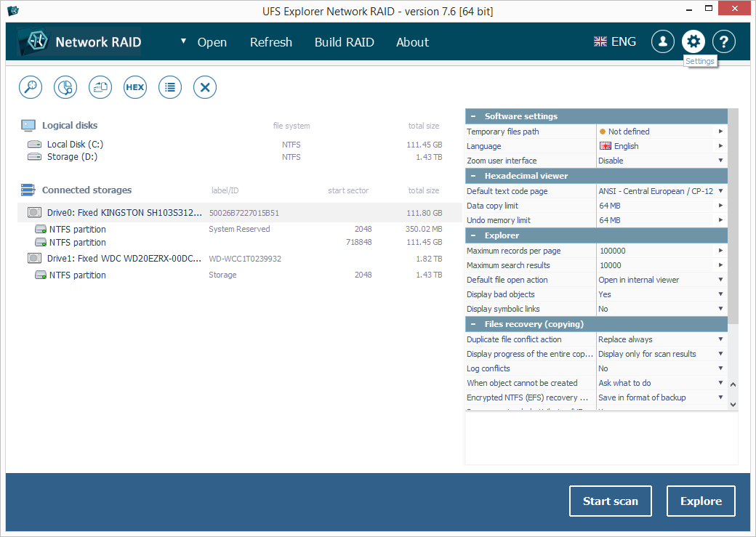Open the user account icon
Image resolution: width=756 pixels, height=537 pixels.
click(x=663, y=42)
